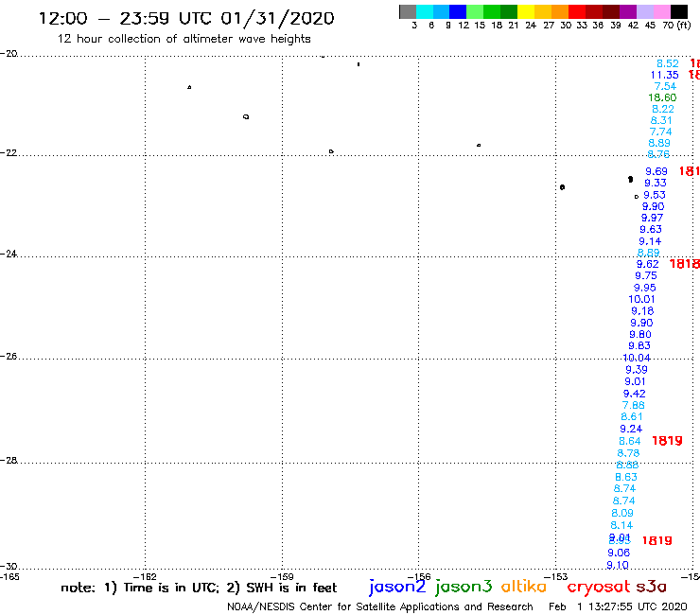Image resolution: width=700 pixels, height=615 pixels.
Task: Click the wave height value 8.63
Action: pyautogui.click(x=626, y=478)
